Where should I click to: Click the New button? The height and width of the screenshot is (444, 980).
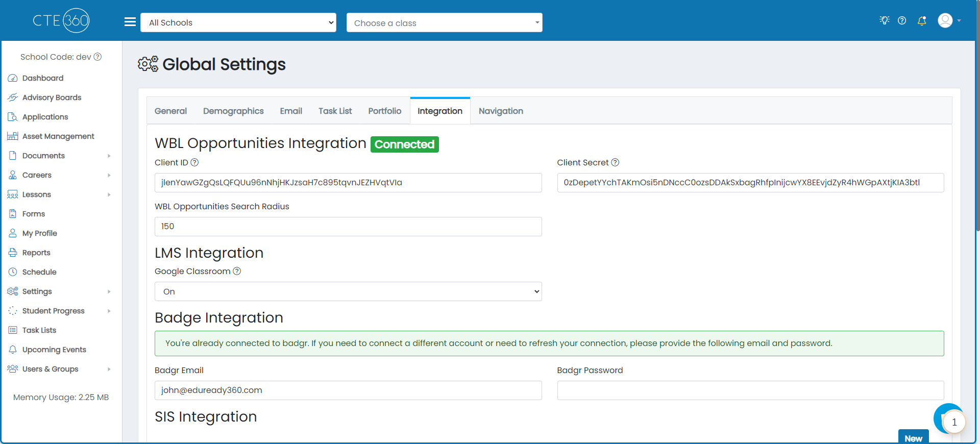tap(913, 437)
